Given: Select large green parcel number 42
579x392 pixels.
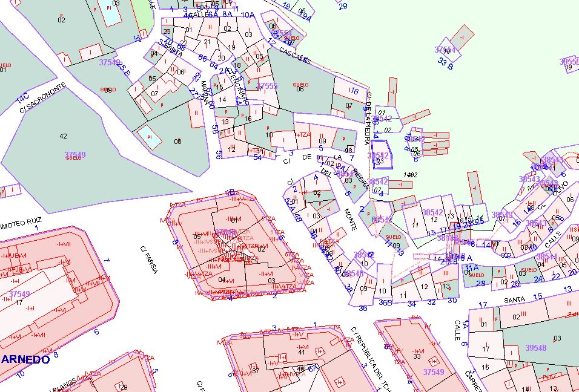Looking at the screenshot, I should coord(63,136).
